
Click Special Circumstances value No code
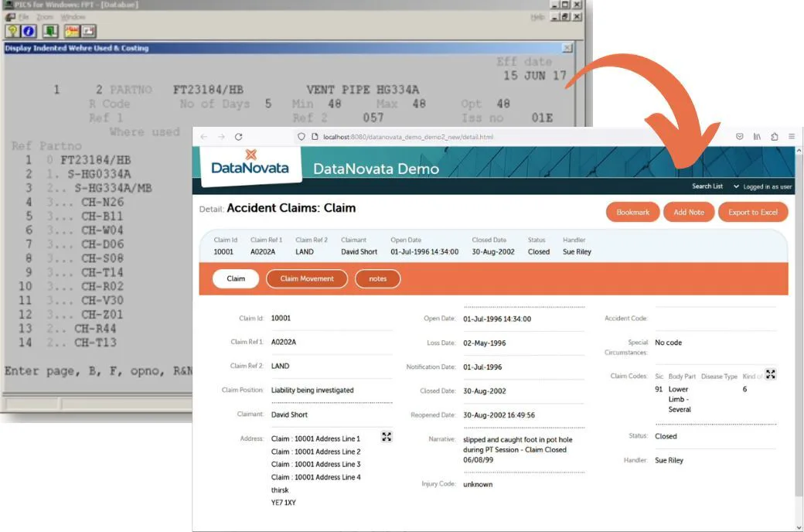point(668,343)
